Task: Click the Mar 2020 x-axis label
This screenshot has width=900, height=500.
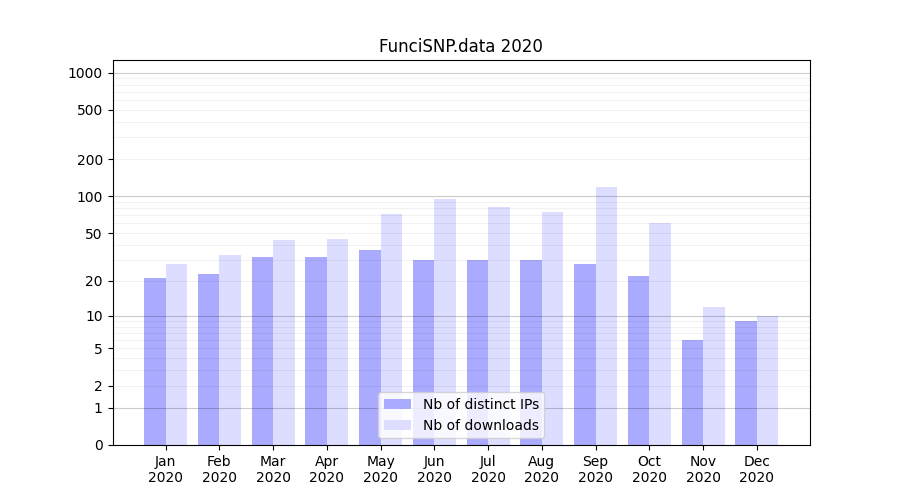Action: pos(273,469)
